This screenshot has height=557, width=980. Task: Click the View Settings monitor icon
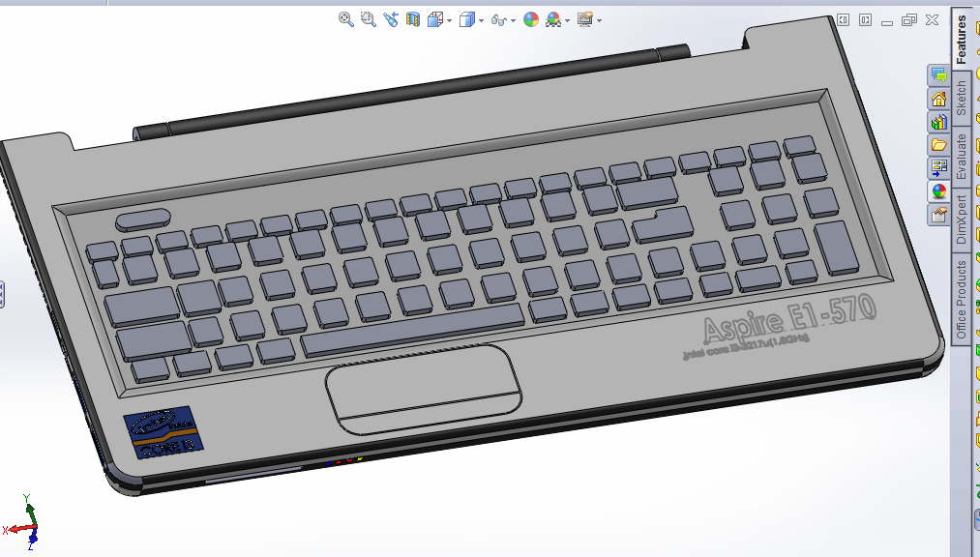[585, 20]
